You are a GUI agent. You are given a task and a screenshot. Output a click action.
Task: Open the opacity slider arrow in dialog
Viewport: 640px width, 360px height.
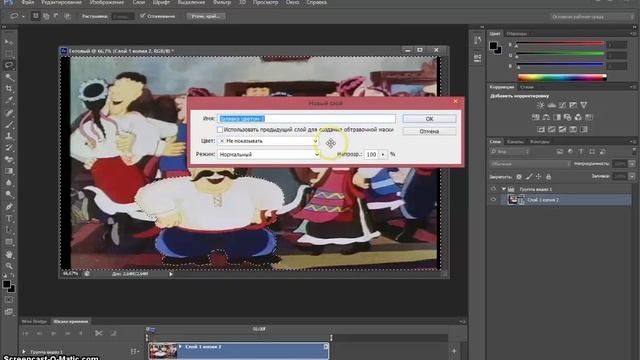383,154
